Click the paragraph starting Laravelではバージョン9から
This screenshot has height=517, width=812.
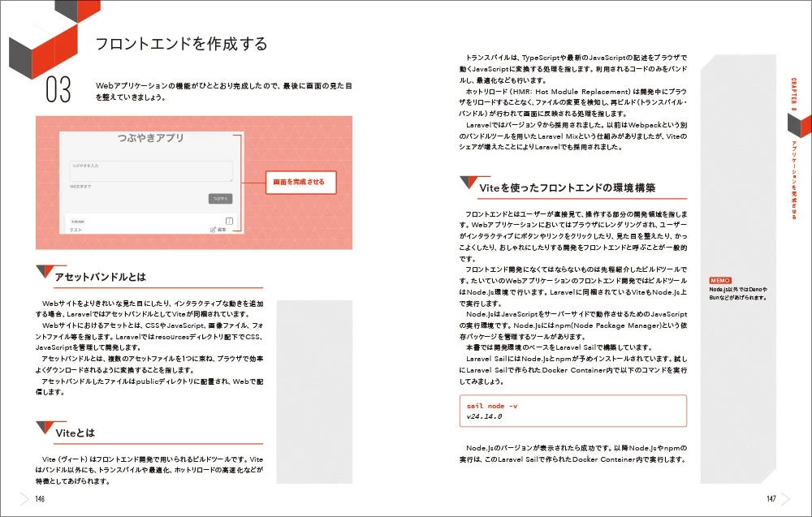click(x=573, y=136)
